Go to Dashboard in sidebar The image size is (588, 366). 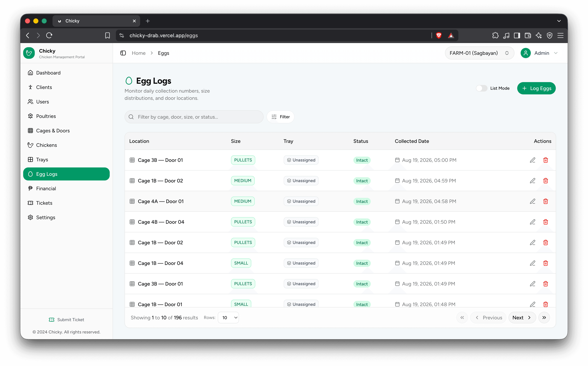(66, 73)
